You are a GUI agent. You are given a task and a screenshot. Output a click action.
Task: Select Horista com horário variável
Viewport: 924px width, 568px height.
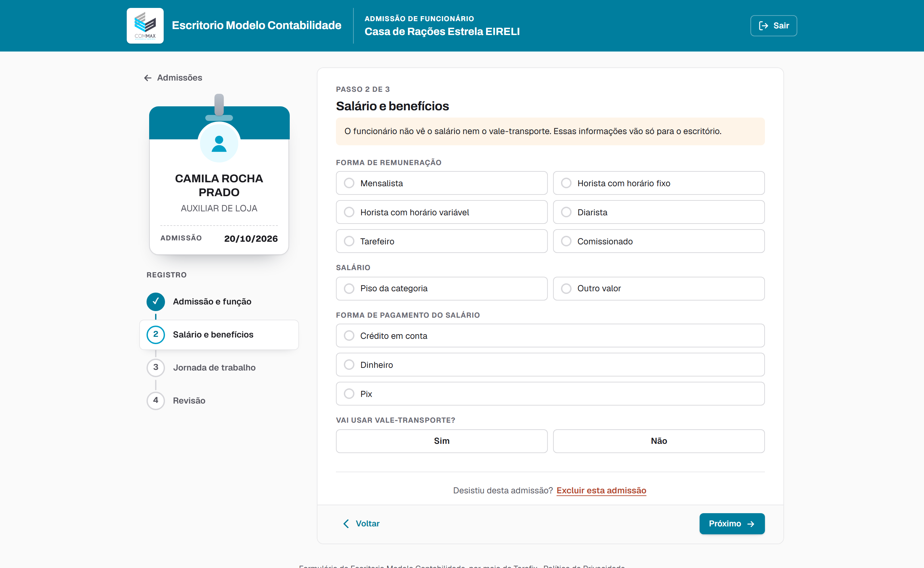(x=442, y=212)
